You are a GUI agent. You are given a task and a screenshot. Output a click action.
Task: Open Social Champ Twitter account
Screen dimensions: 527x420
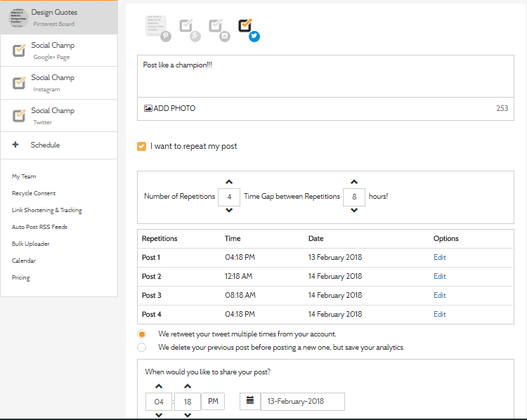[59, 116]
